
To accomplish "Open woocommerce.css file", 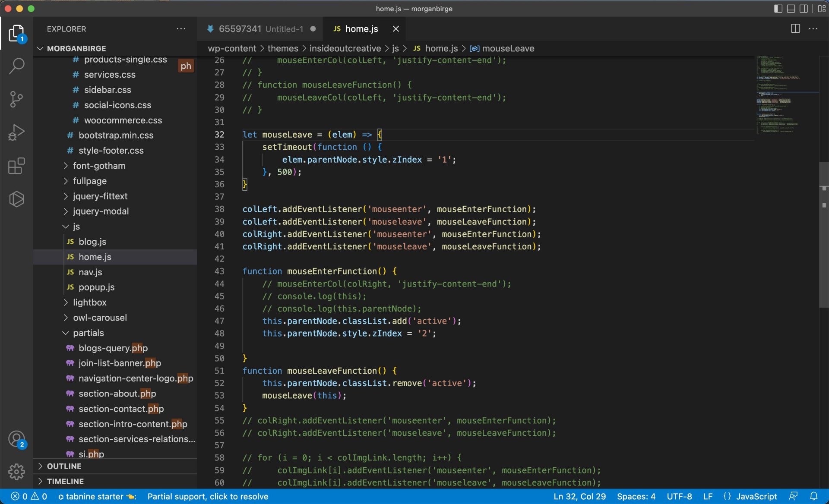I will [x=115, y=120].
